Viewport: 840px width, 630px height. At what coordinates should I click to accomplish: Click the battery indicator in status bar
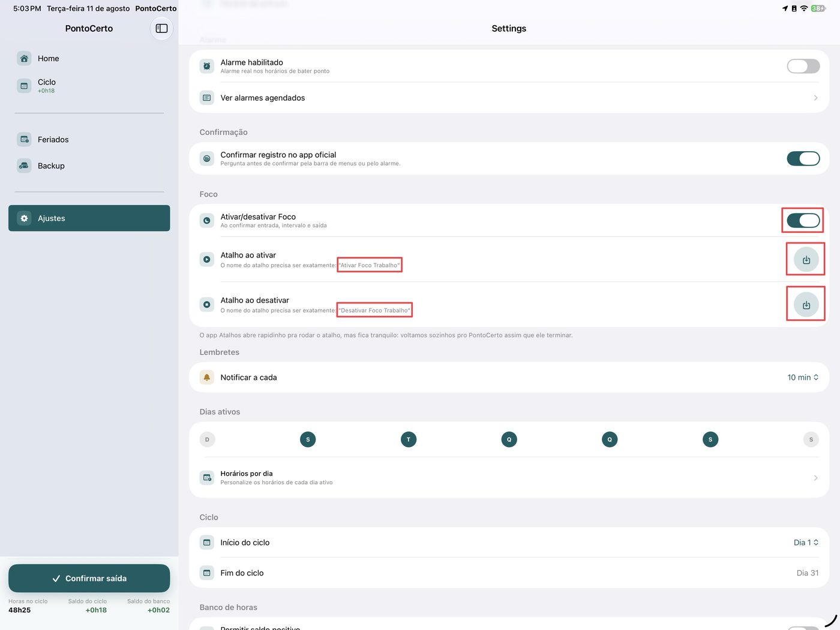(818, 8)
